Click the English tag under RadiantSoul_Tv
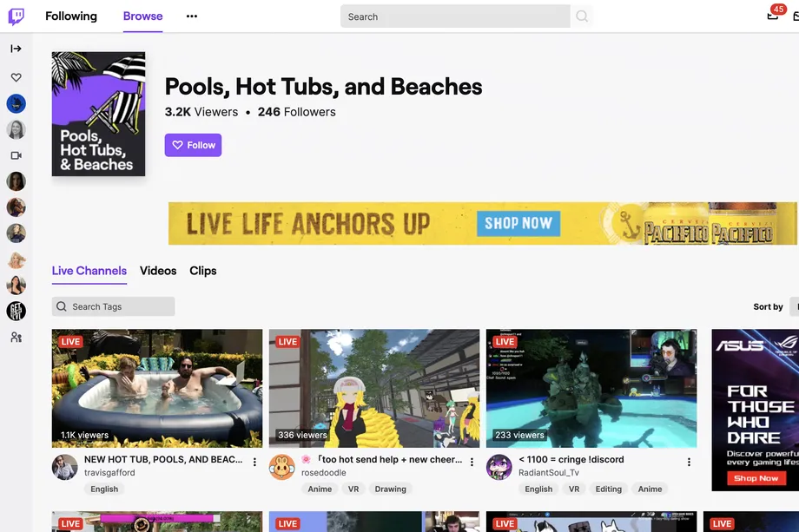The image size is (799, 532). [538, 489]
